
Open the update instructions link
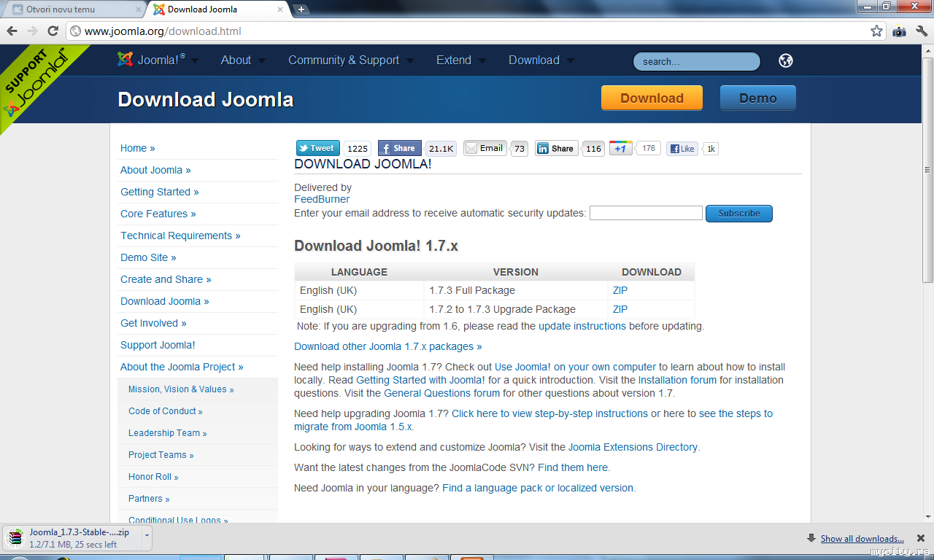coord(582,326)
